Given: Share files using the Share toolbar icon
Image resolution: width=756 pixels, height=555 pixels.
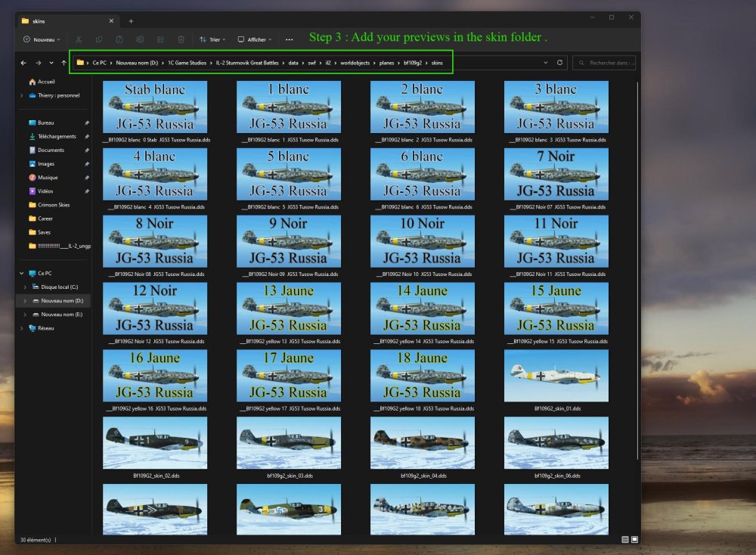Looking at the screenshot, I should coord(160,39).
